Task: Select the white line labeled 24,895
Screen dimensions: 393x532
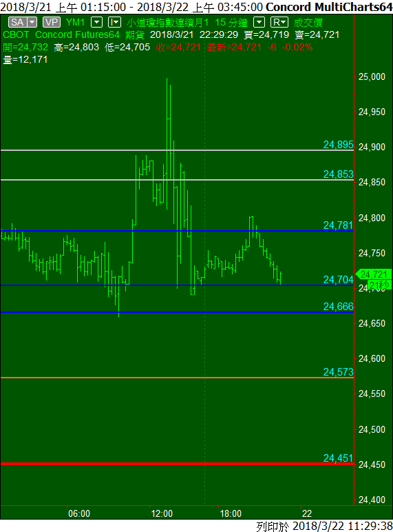Action: point(177,150)
